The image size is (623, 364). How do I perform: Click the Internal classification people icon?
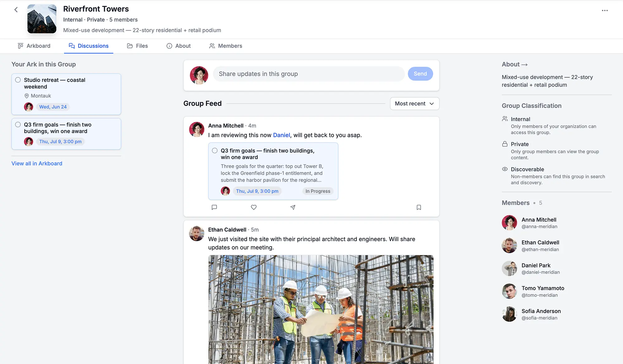(x=505, y=119)
